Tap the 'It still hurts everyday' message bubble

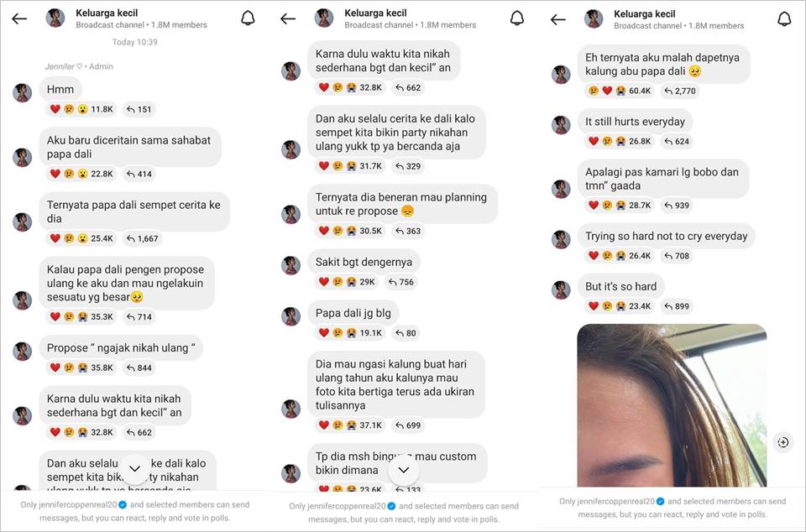pos(635,122)
